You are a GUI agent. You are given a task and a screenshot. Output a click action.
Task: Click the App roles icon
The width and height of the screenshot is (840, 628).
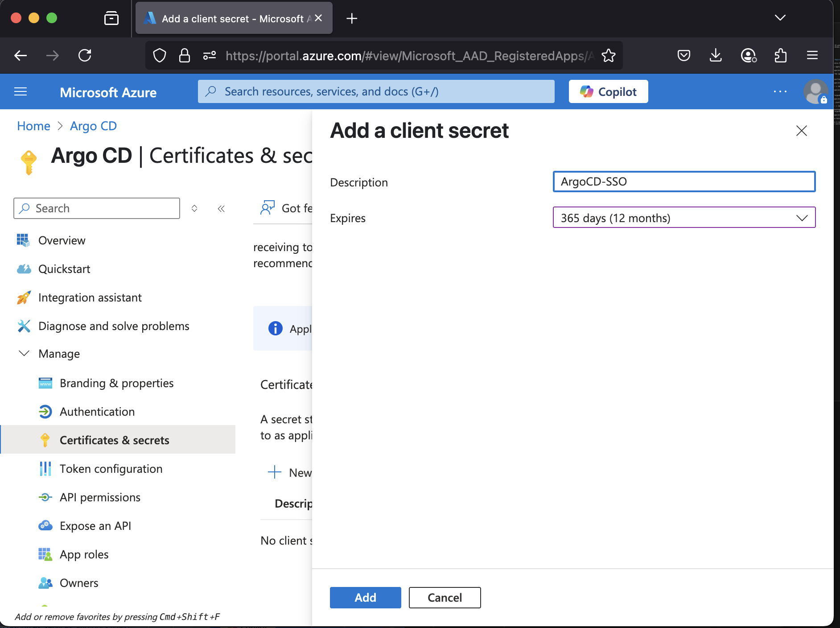pos(45,554)
